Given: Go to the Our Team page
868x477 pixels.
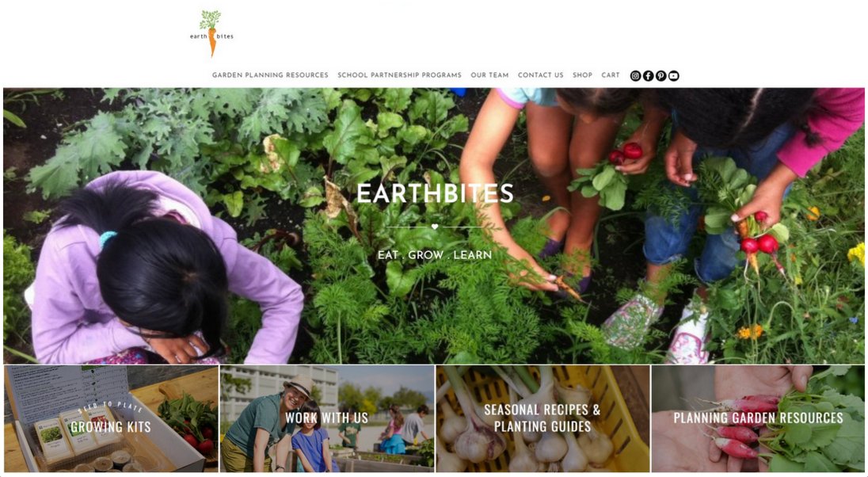Looking at the screenshot, I should pyautogui.click(x=490, y=75).
